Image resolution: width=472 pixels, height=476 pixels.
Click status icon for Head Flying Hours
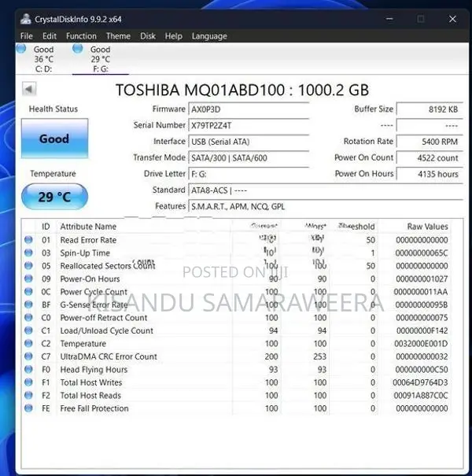pyautogui.click(x=28, y=369)
